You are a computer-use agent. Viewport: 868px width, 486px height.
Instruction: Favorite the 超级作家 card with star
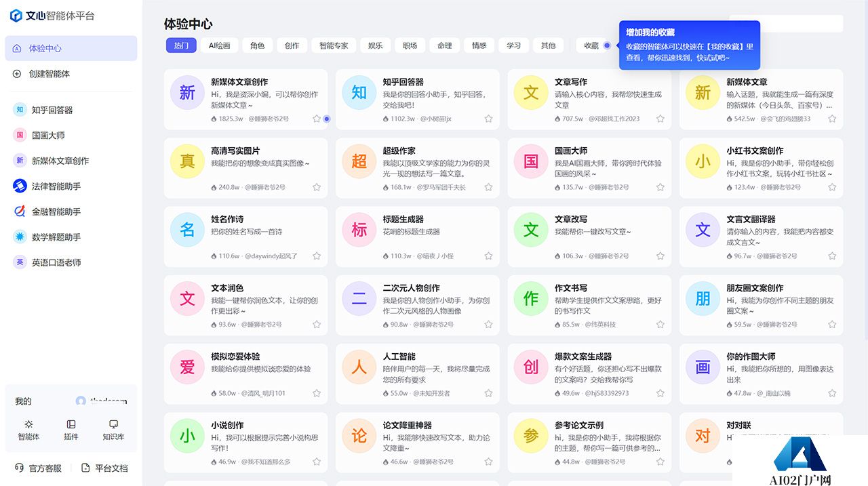[x=488, y=187]
